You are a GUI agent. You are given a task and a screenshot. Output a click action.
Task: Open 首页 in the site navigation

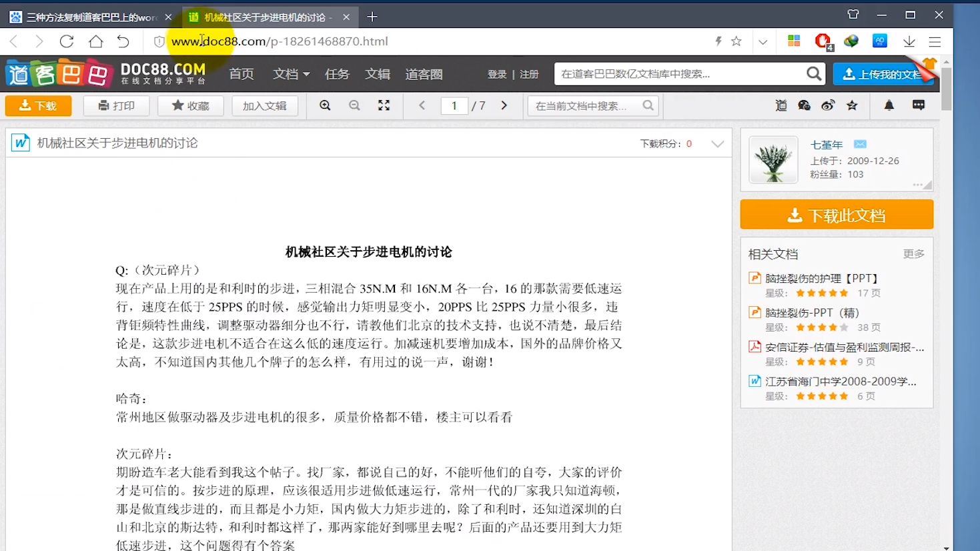241,74
